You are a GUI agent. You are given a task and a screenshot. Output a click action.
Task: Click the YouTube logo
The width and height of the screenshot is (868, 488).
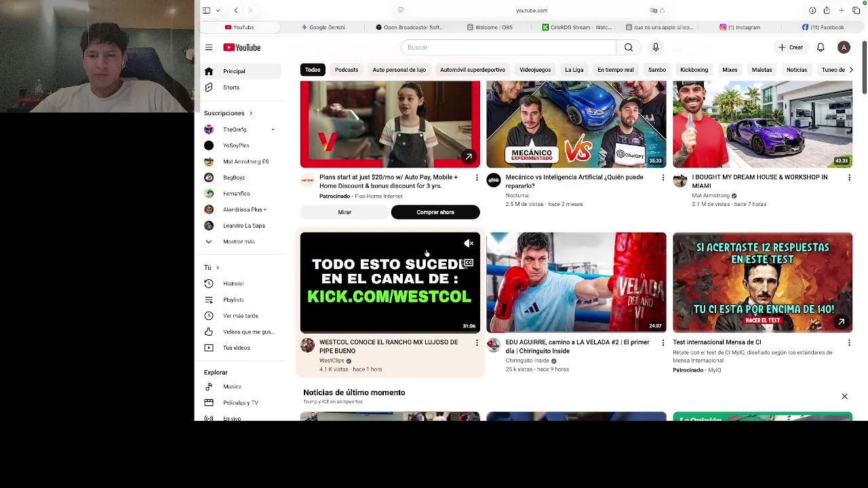tap(242, 47)
